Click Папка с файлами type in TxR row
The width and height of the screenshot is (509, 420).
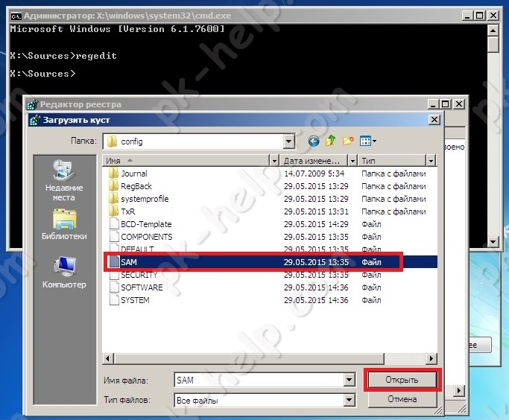pos(393,211)
